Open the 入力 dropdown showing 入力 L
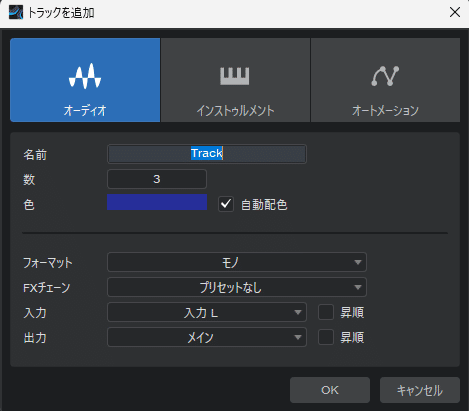This screenshot has width=469, height=411. tap(207, 312)
